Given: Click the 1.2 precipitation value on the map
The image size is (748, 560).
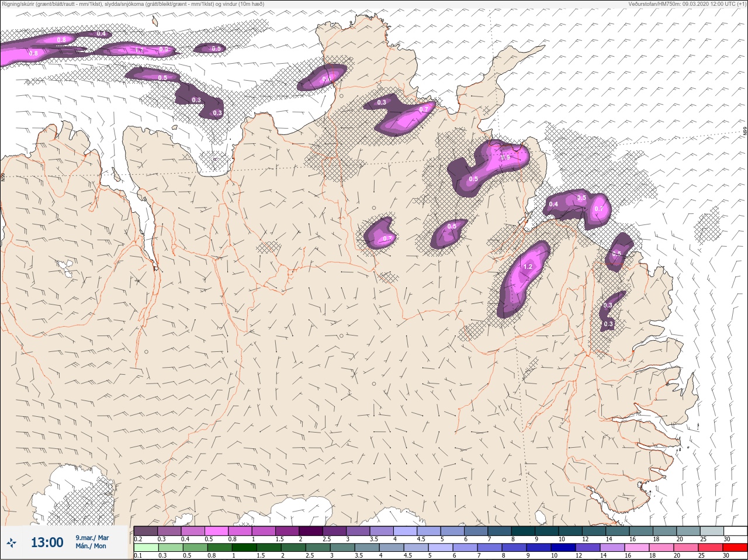Looking at the screenshot, I should point(528,267).
